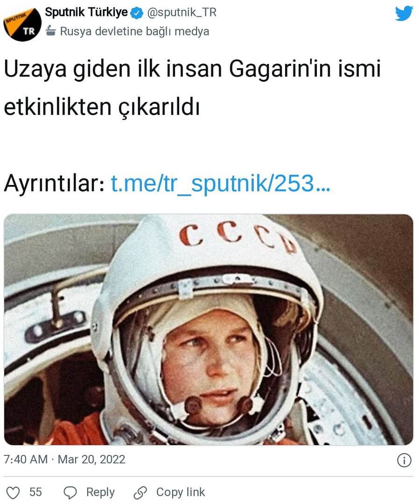Visit the @sputnik_TR handle

pos(182,13)
